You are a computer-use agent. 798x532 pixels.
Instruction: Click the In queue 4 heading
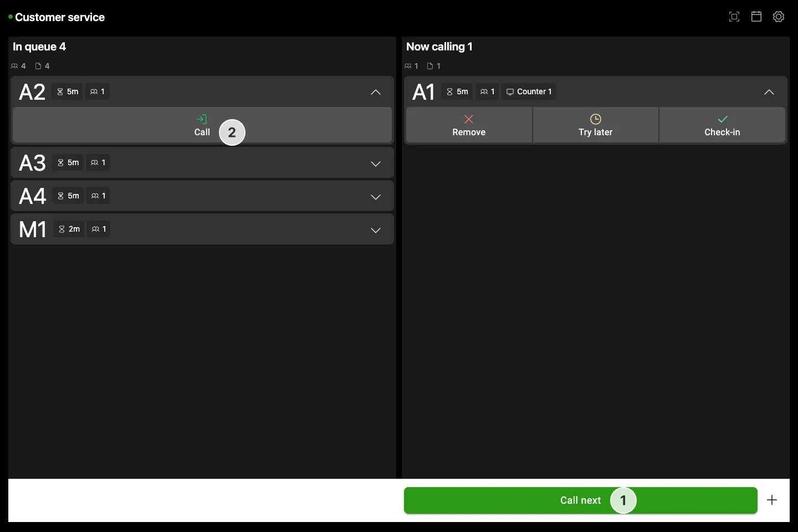(39, 47)
